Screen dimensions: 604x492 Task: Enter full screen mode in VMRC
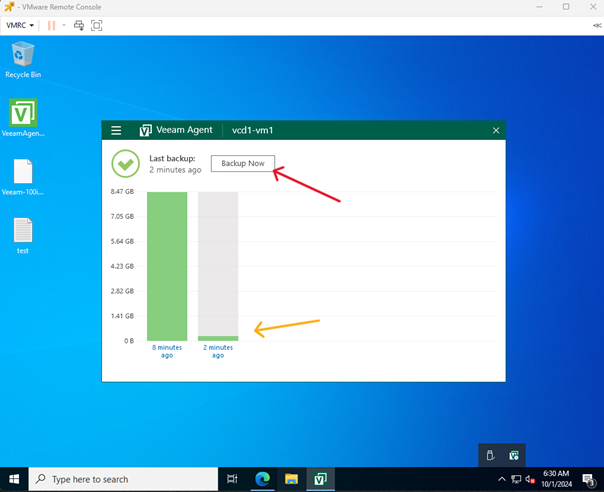[97, 25]
